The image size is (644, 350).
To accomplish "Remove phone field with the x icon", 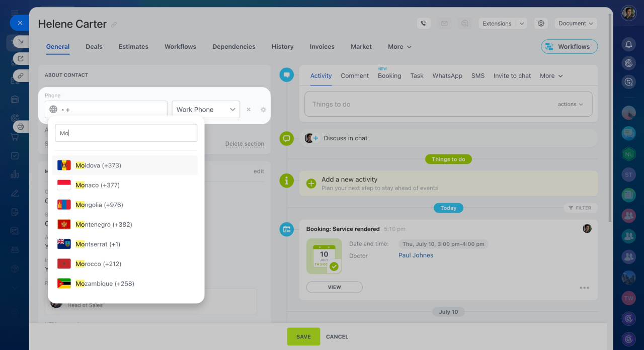I will (x=249, y=110).
